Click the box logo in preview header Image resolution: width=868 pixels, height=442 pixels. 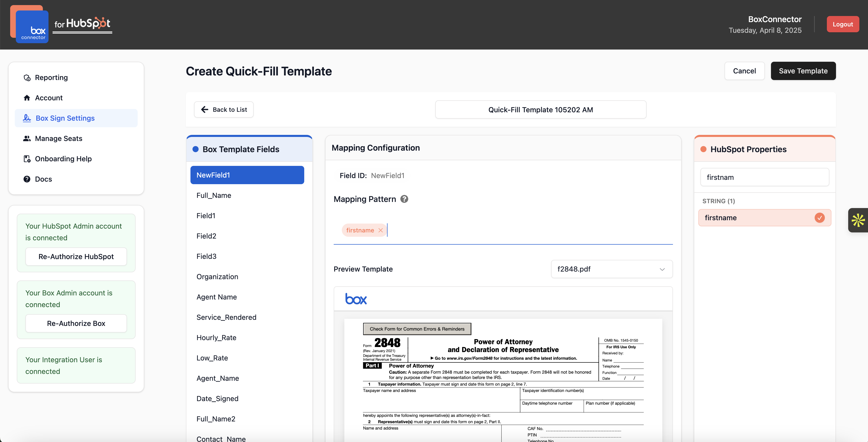[x=356, y=299]
